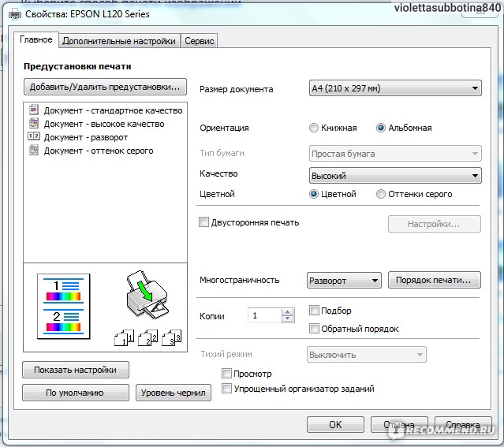Screen dimensions: 504x447
Task: Click the high quality document preset icon
Action: click(34, 124)
